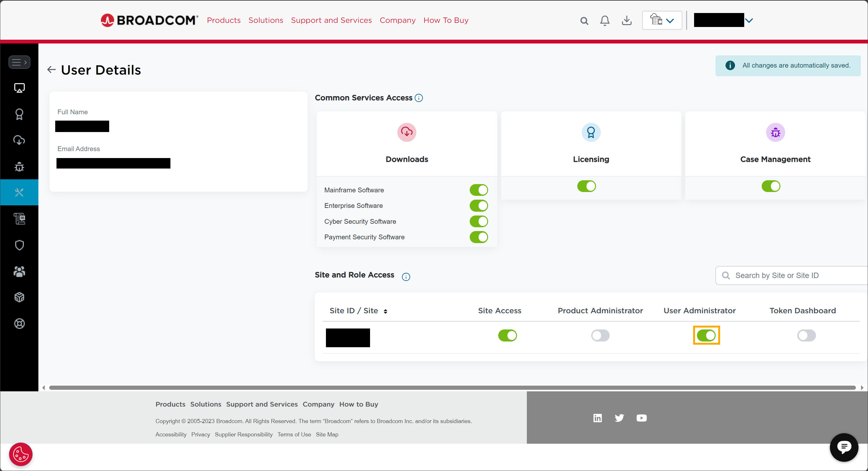Open the lifebuoy support sidebar icon
868x471 pixels.
pos(19,323)
